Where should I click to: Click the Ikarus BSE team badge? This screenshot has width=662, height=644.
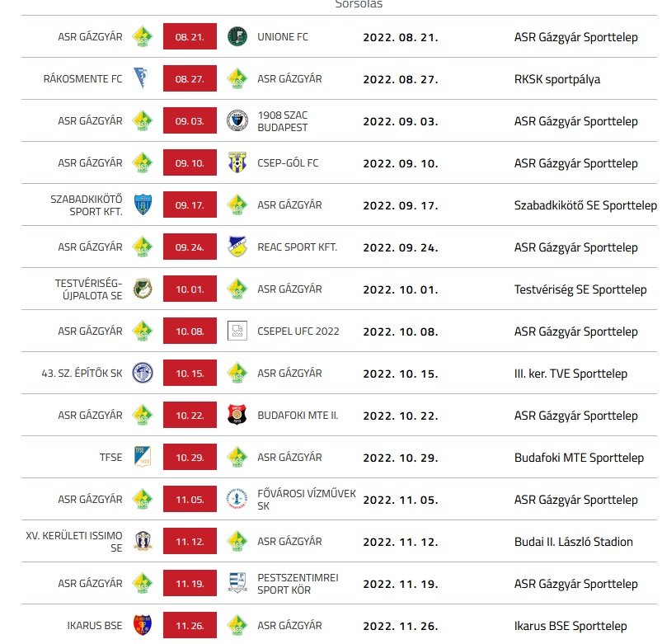tap(143, 626)
